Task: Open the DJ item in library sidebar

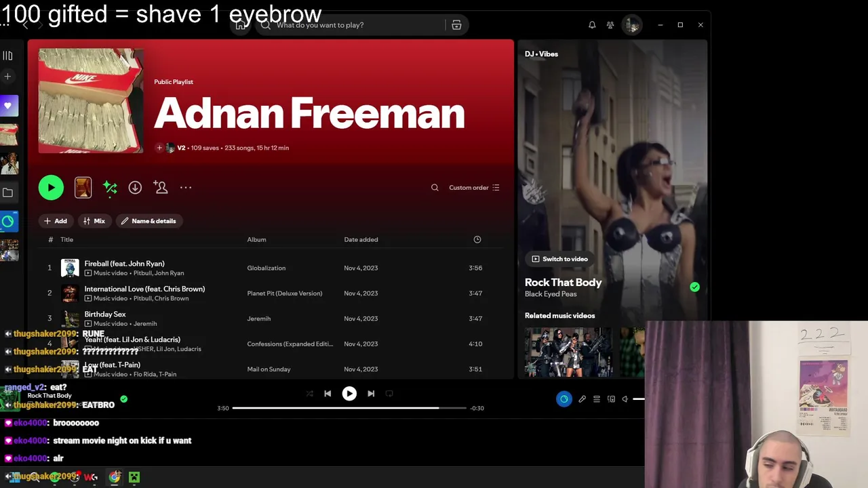Action: point(8,221)
